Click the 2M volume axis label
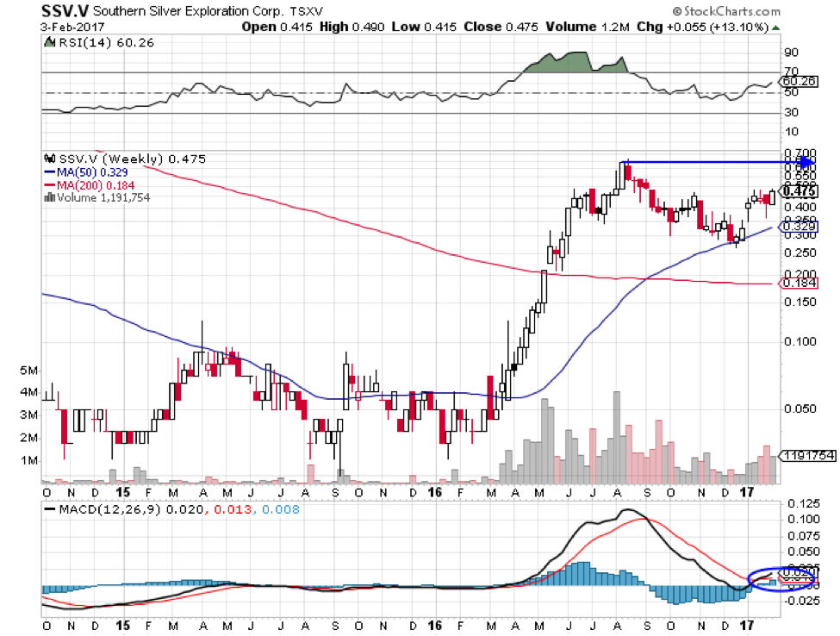This screenshot has height=636, width=840. coord(29,438)
